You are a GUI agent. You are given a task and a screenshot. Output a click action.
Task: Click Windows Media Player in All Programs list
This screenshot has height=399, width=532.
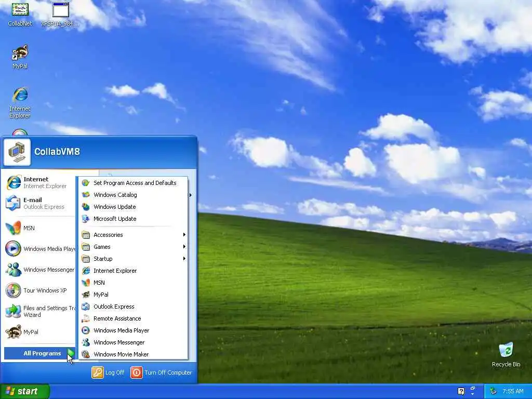[134, 330]
